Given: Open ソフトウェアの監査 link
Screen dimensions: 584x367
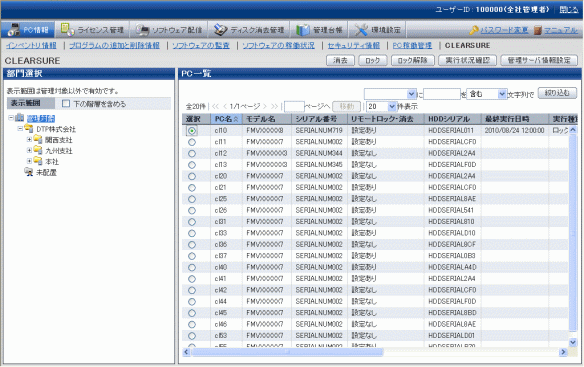Looking at the screenshot, I should pyautogui.click(x=201, y=45).
